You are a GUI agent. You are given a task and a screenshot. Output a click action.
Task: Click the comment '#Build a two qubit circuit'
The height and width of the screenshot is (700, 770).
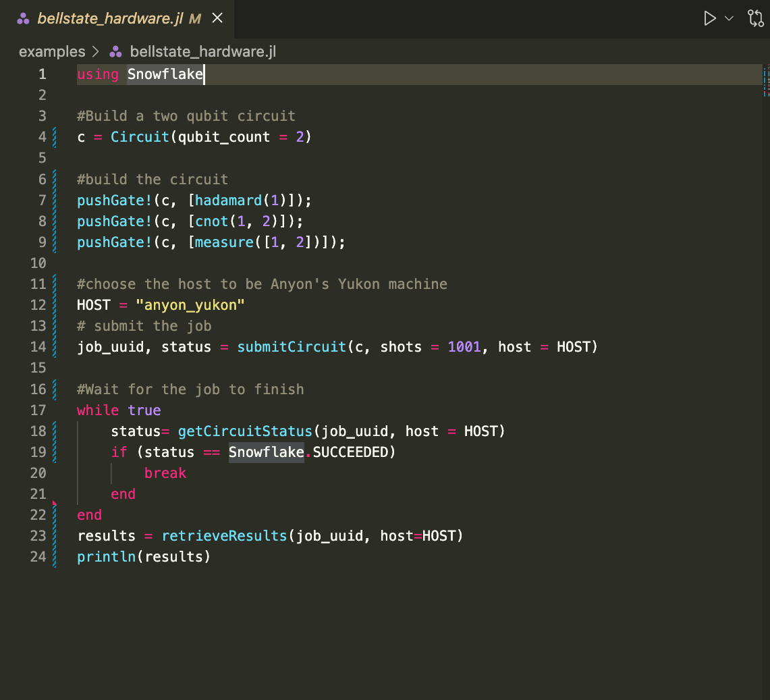point(186,116)
